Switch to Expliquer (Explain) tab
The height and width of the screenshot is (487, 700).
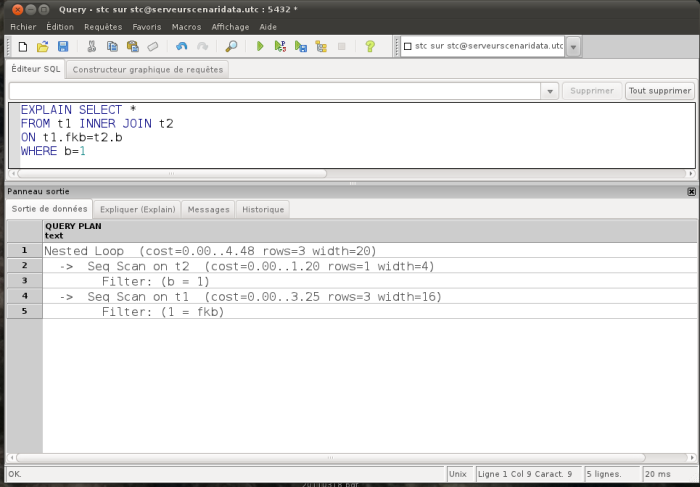pos(138,209)
